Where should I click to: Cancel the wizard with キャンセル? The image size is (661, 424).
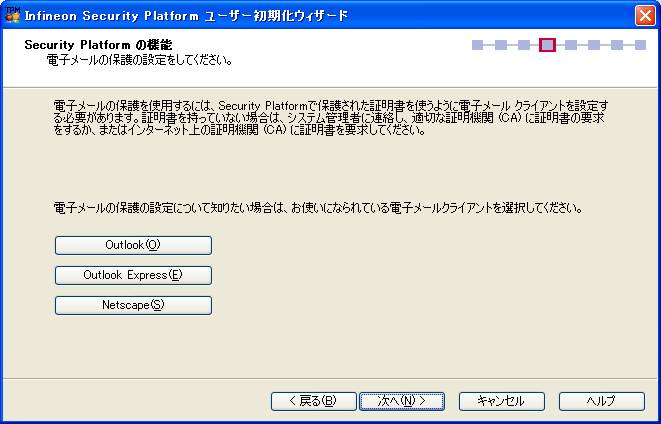[502, 401]
